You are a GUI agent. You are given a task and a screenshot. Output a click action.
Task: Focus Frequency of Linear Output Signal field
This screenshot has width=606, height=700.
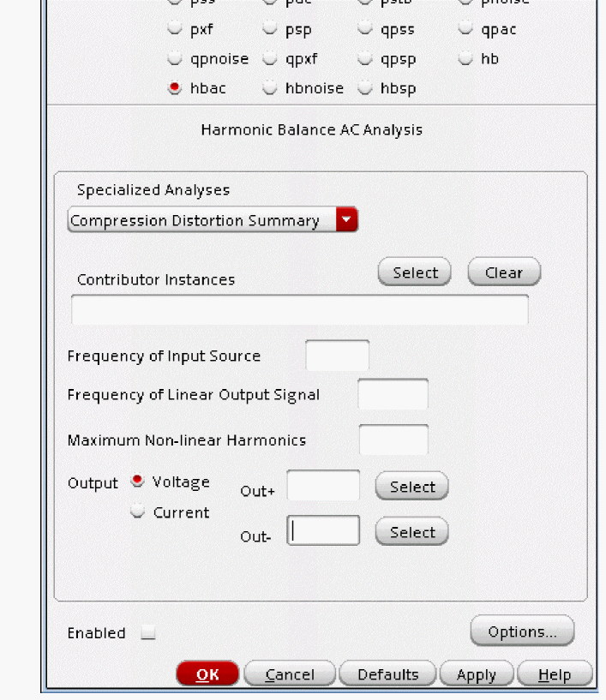[x=393, y=394]
